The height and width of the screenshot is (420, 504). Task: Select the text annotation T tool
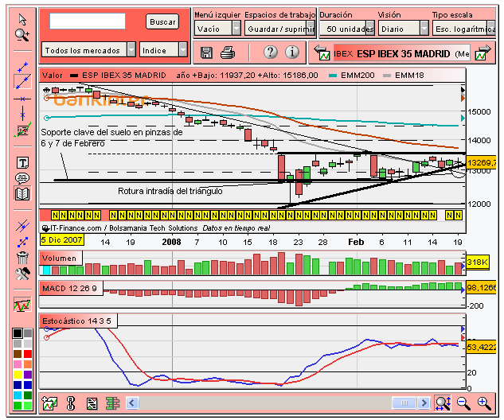click(x=22, y=163)
